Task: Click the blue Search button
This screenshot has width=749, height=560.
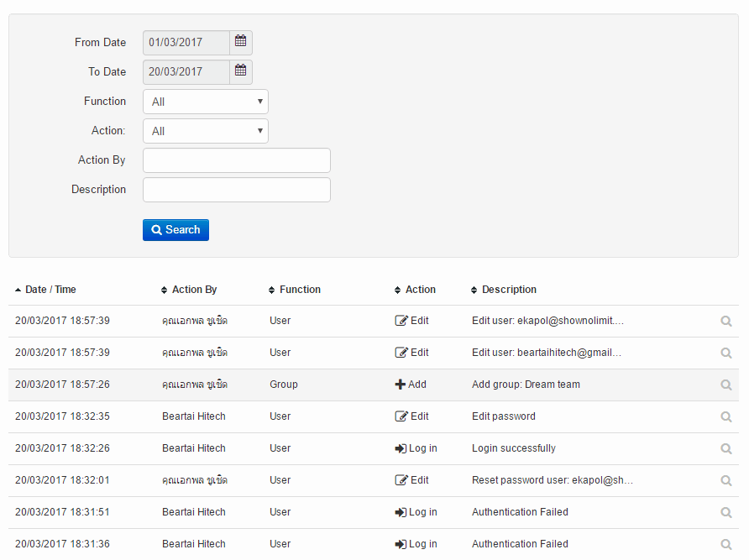Action: (x=175, y=230)
